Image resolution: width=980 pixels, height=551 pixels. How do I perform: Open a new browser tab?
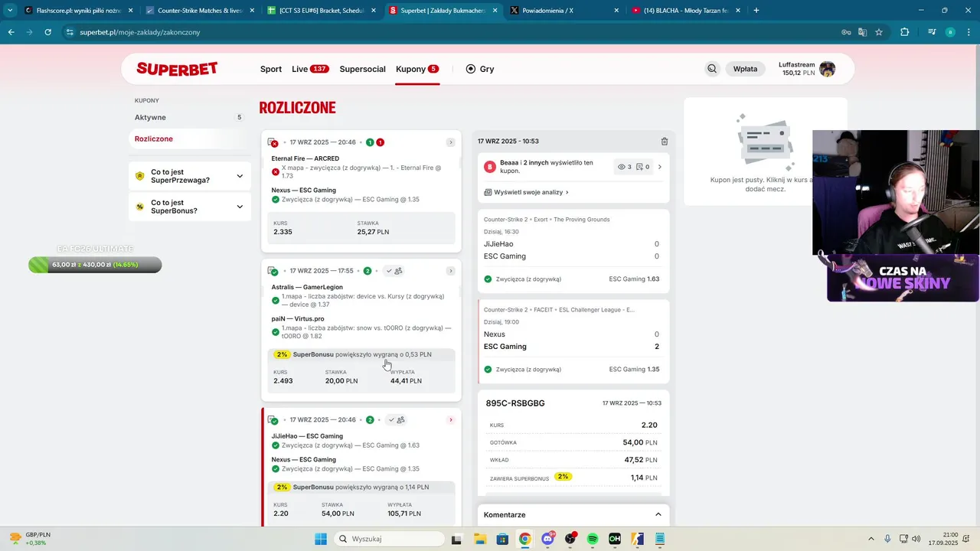click(x=756, y=11)
